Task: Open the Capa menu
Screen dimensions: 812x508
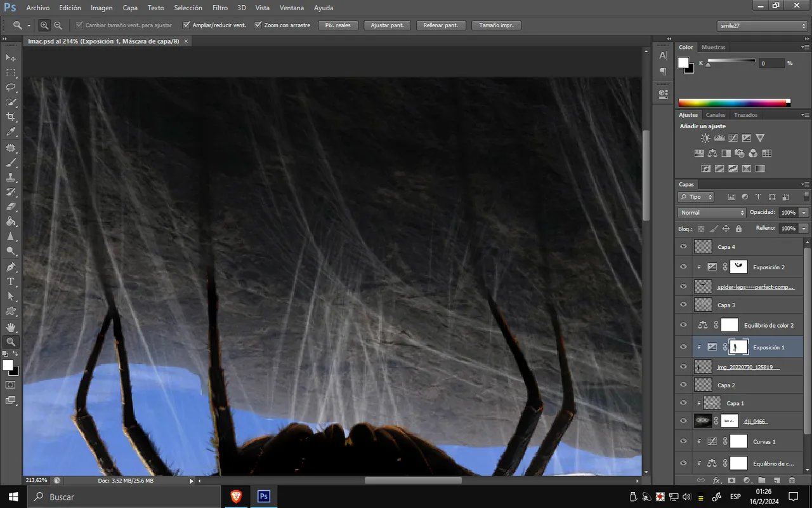Action: point(130,8)
